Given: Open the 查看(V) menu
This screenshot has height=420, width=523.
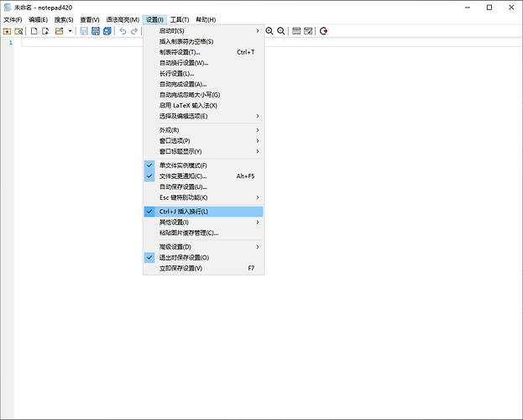Looking at the screenshot, I should [89, 19].
